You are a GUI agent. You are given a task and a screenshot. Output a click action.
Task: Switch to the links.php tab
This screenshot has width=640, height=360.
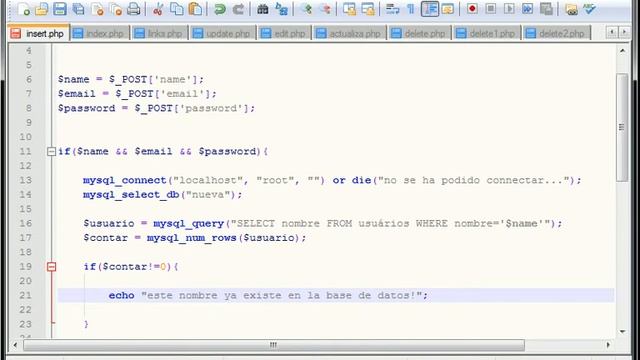click(159, 33)
